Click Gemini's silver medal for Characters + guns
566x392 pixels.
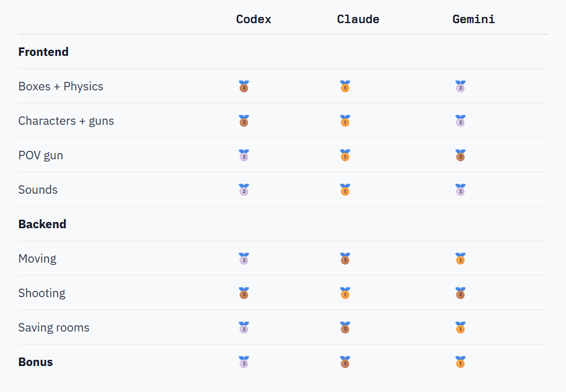click(x=460, y=121)
